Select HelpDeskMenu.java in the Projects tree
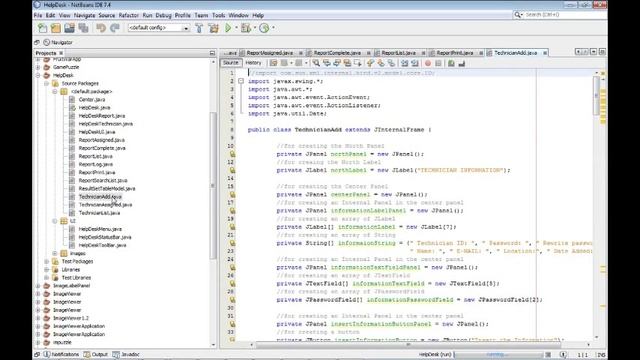The width and height of the screenshot is (640, 360). 100,229
